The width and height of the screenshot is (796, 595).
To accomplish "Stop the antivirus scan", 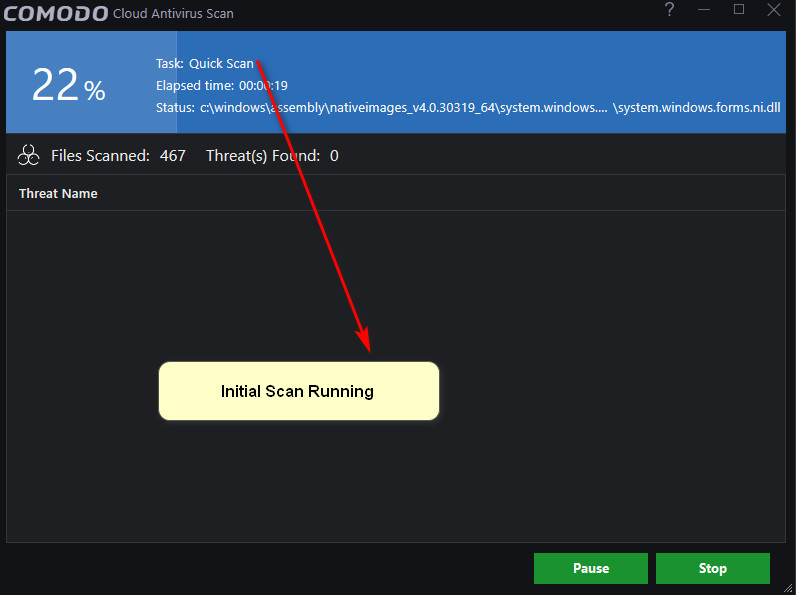I will [713, 568].
